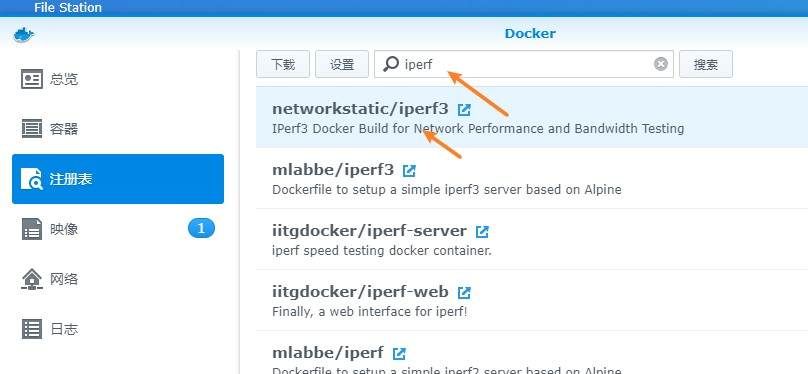Open external link for iitgdocker/iperf-server

[x=482, y=232]
